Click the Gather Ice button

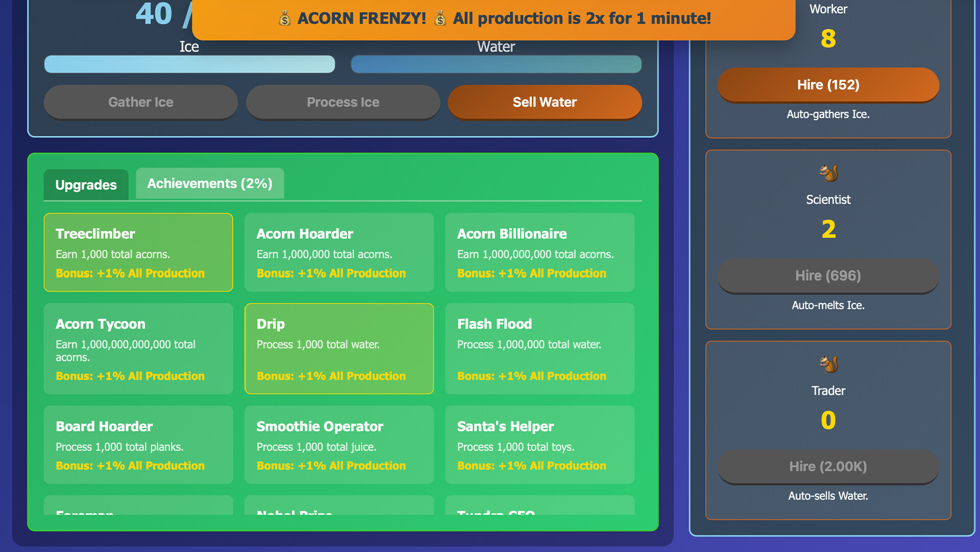point(140,102)
